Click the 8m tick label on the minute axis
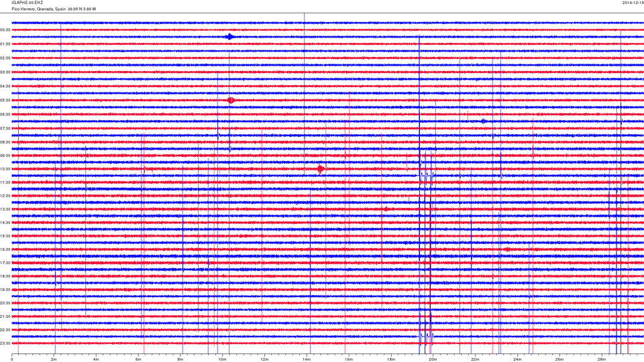644x362 pixels. pyautogui.click(x=180, y=359)
